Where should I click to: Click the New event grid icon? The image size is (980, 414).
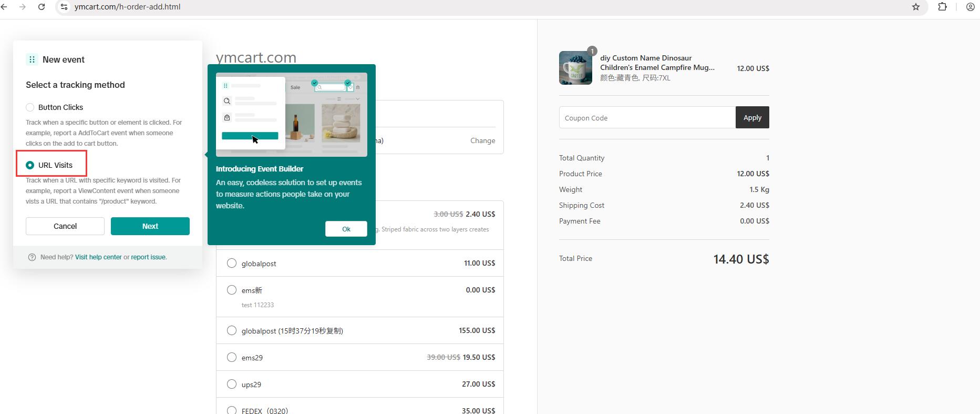tap(32, 59)
